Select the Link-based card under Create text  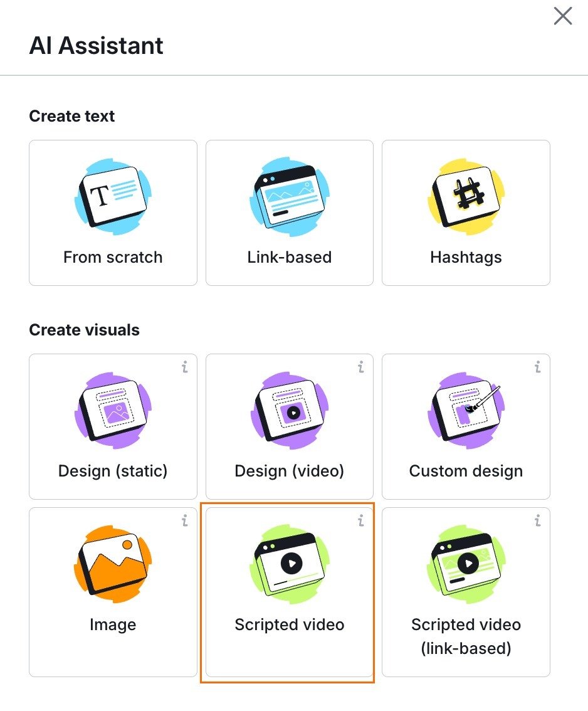289,213
